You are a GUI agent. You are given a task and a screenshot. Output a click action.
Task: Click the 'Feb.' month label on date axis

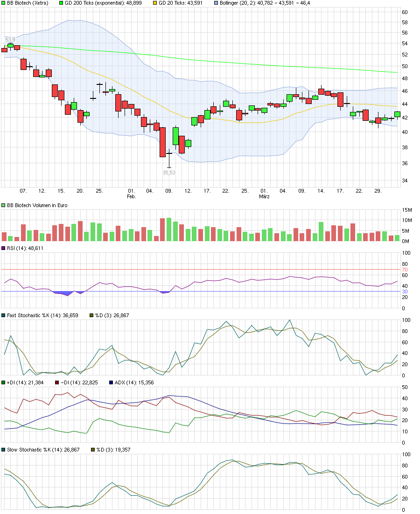(x=132, y=197)
